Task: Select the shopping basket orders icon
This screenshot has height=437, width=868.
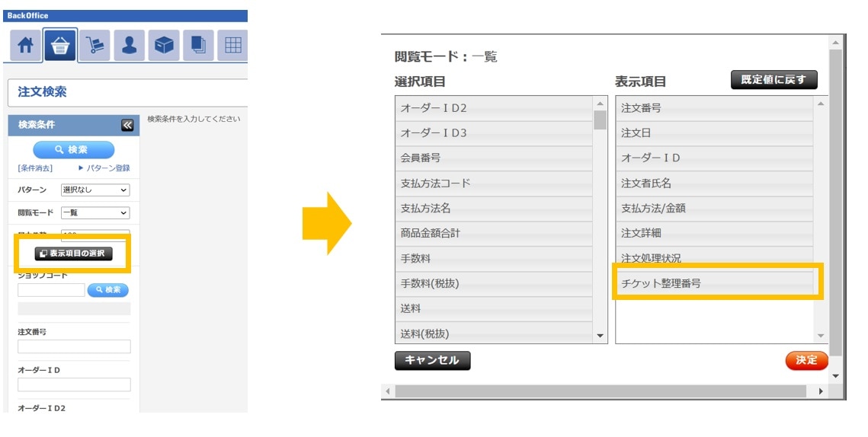Action: point(59,45)
